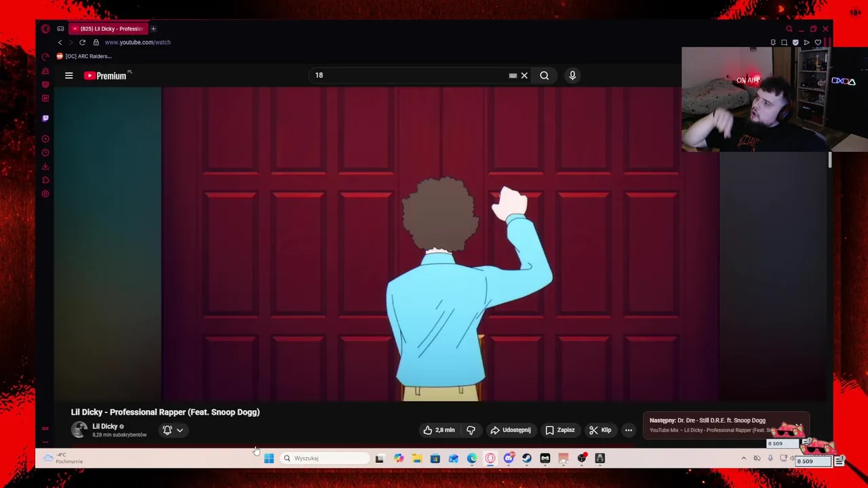This screenshot has height=488, width=868.
Task: Open Steam from the taskbar
Action: [527, 458]
